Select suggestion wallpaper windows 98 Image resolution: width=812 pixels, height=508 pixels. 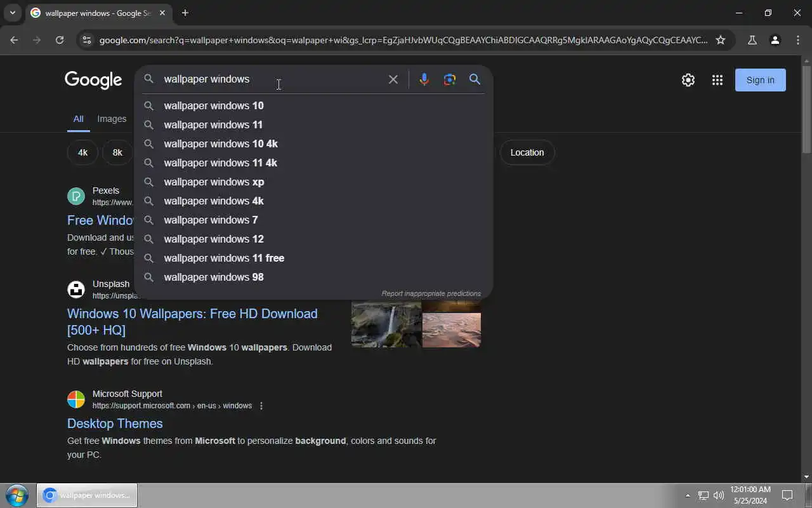313,277
